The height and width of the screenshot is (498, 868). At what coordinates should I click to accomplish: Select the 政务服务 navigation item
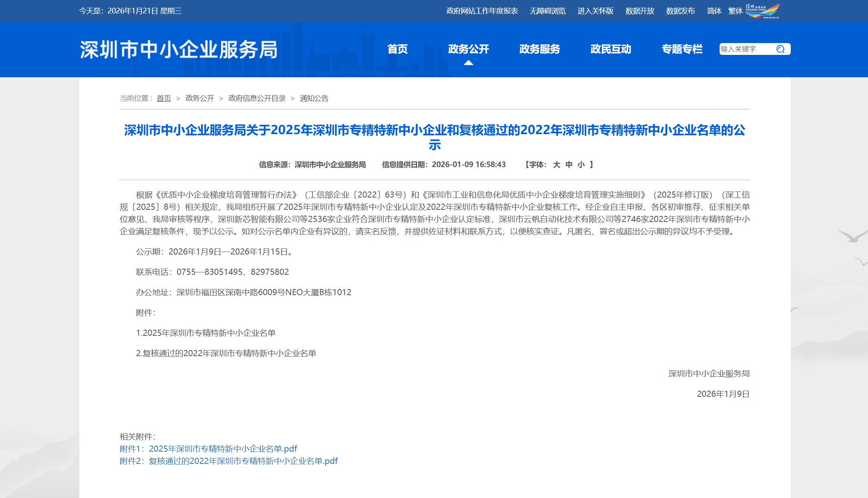point(540,49)
